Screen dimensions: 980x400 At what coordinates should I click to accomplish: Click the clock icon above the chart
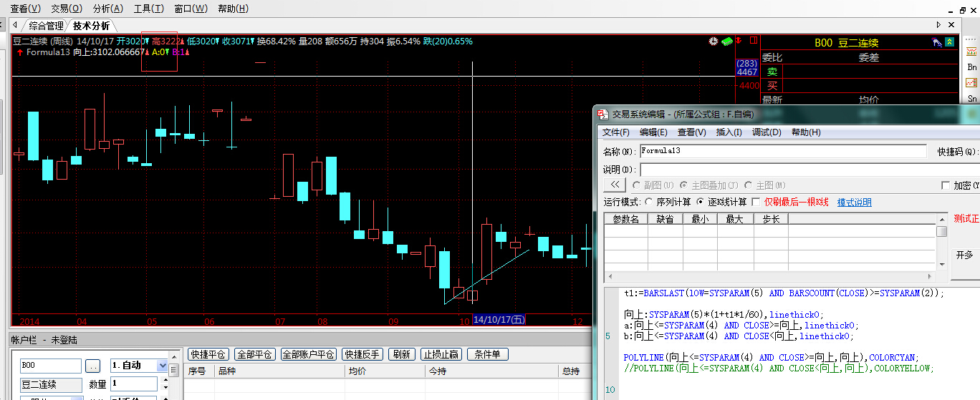pyautogui.click(x=713, y=42)
